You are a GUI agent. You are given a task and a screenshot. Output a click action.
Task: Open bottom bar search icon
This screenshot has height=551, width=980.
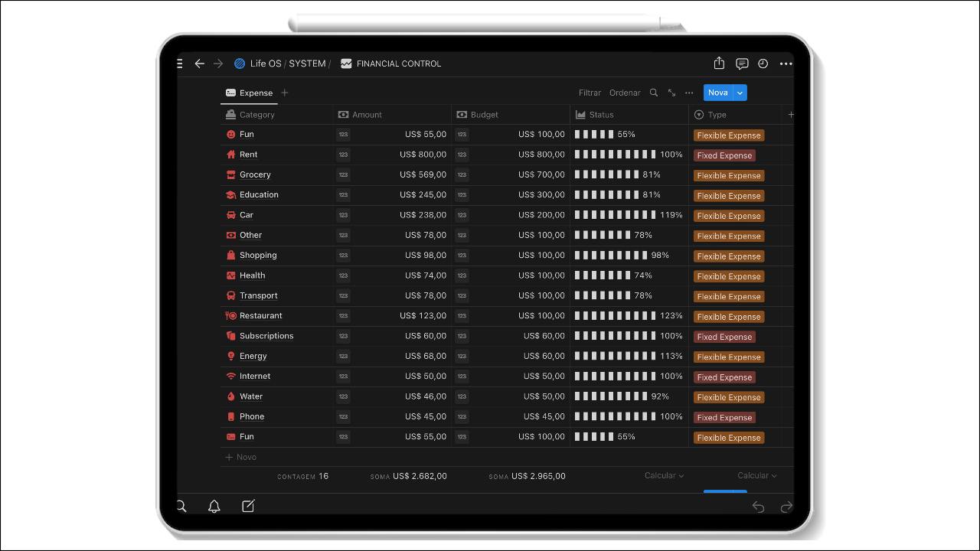click(181, 506)
